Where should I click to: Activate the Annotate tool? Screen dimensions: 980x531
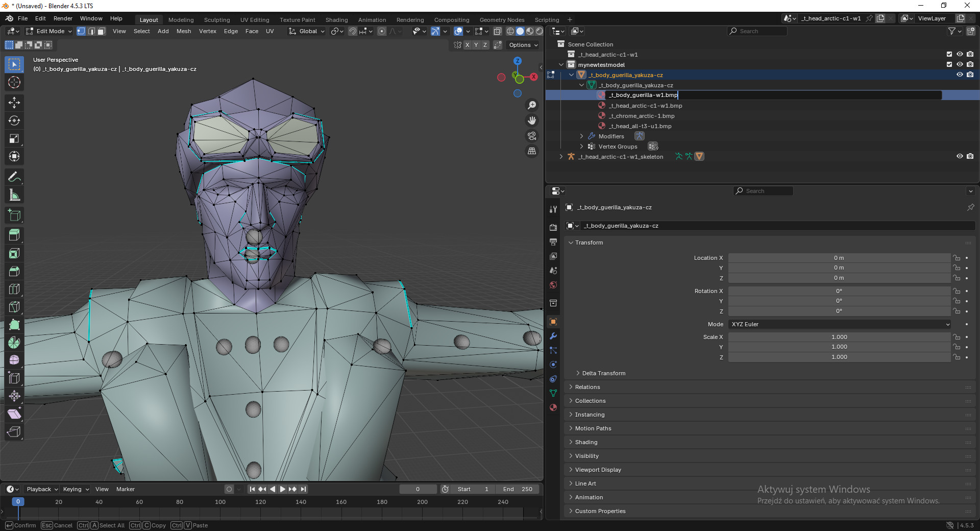tap(14, 177)
